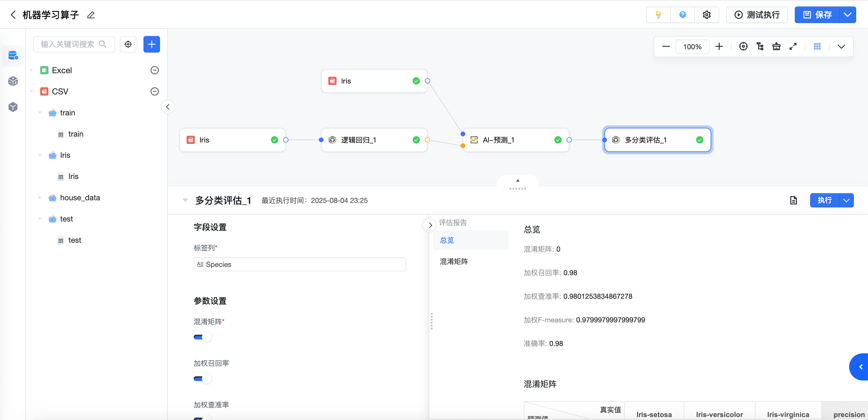Open the 标签列 Species field selector

[x=300, y=265]
